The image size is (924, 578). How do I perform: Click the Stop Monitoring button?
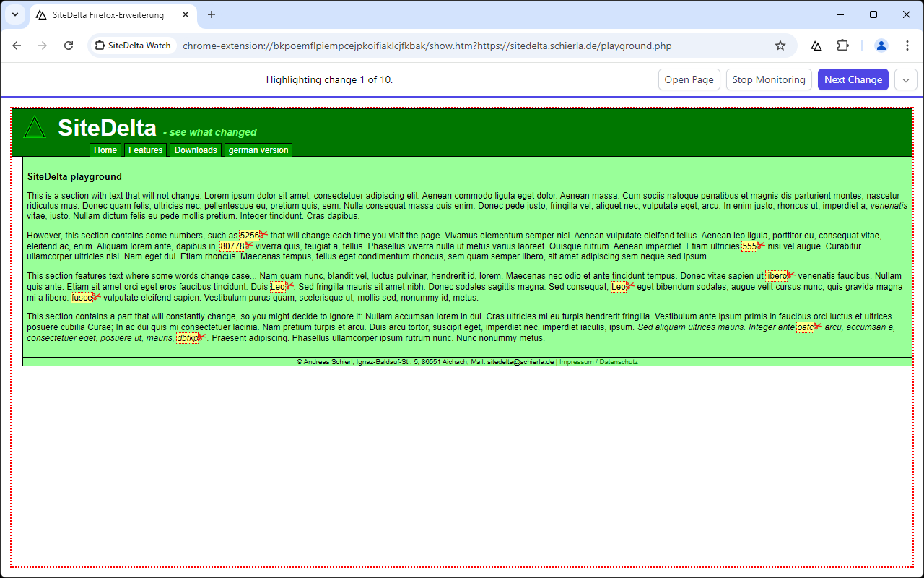(769, 79)
